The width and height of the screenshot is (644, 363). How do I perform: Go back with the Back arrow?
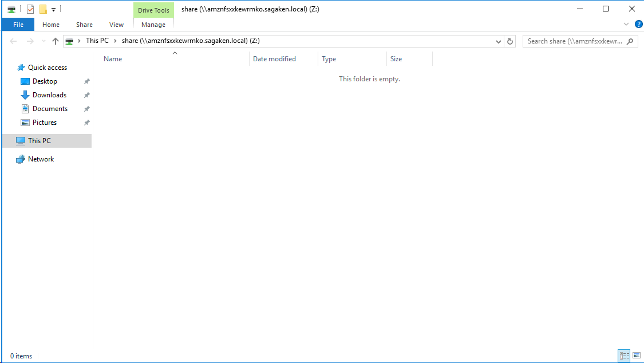point(13,41)
